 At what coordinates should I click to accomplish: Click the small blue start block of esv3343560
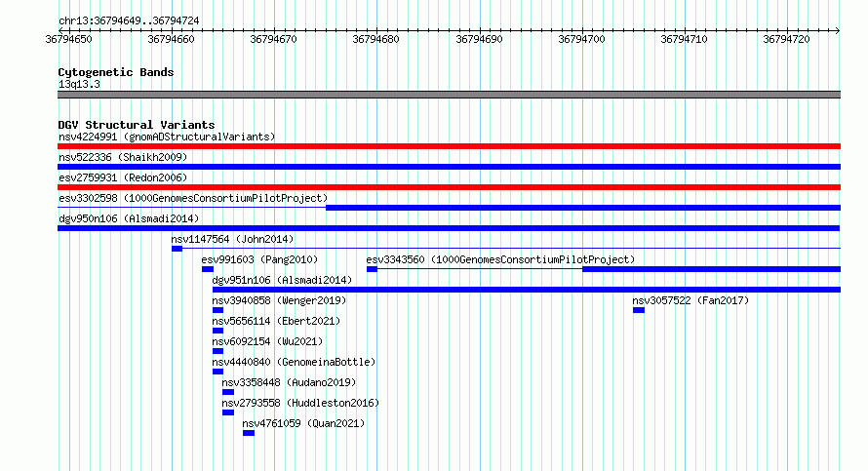click(x=372, y=269)
